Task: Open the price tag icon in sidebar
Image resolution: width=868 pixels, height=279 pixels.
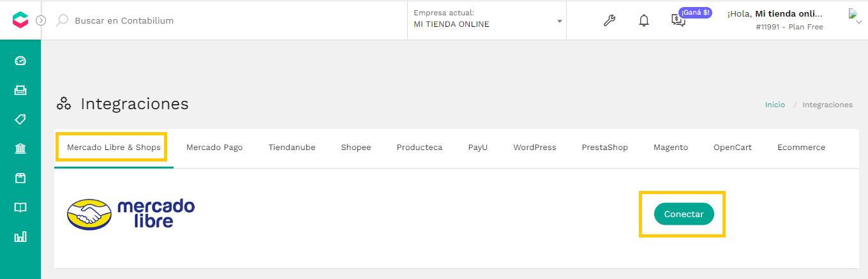Action: point(20,119)
